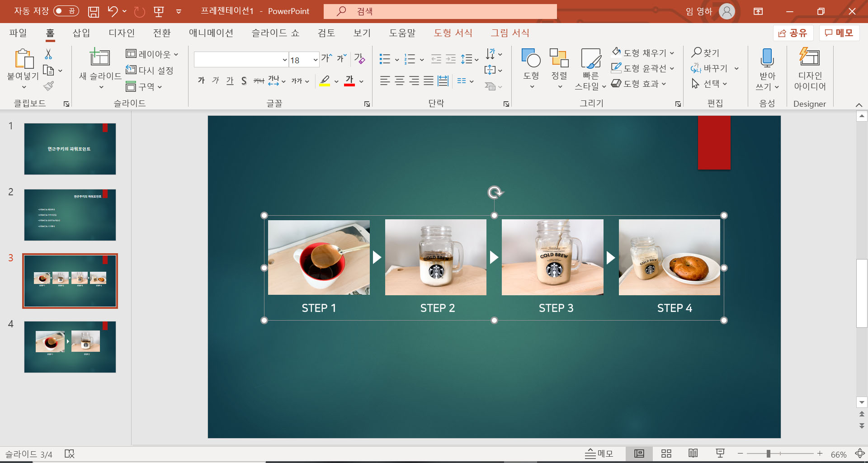The height and width of the screenshot is (463, 868).
Task: Apply red font color button
Action: (x=349, y=81)
